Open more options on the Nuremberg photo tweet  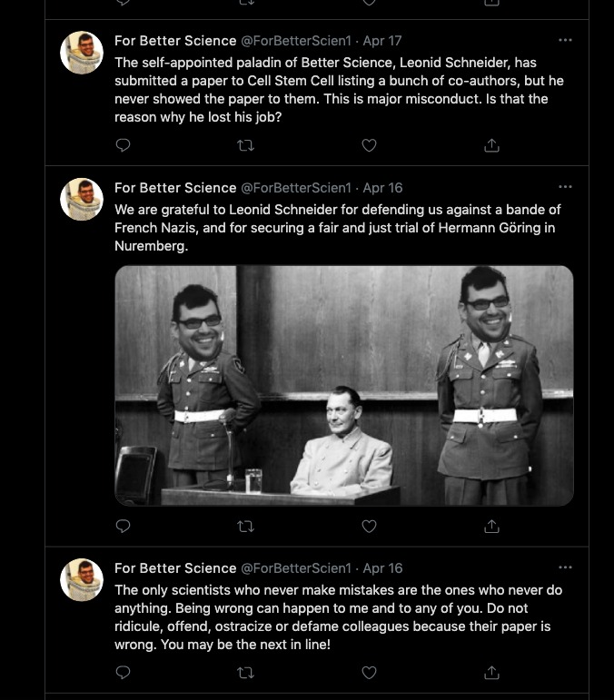(x=565, y=187)
